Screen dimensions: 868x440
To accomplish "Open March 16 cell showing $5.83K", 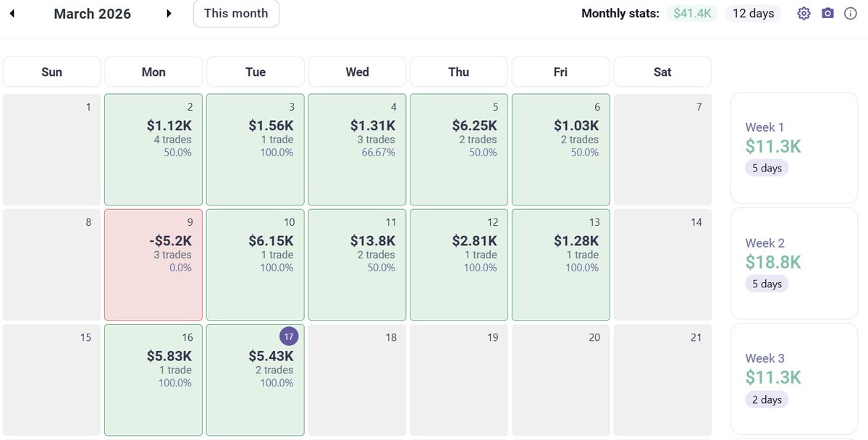I will pyautogui.click(x=153, y=380).
